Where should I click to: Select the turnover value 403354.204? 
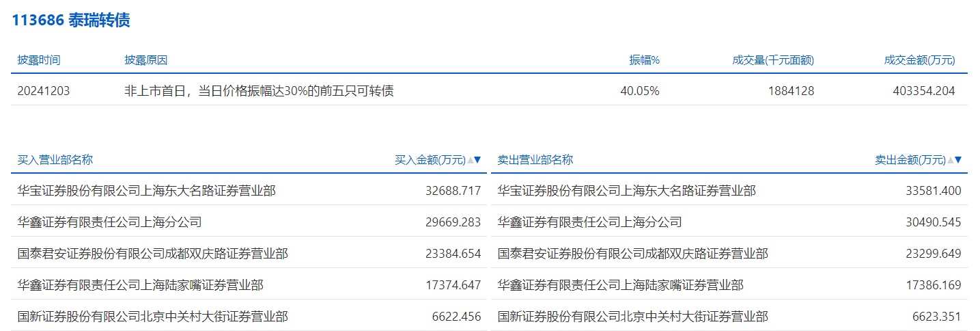tap(924, 91)
